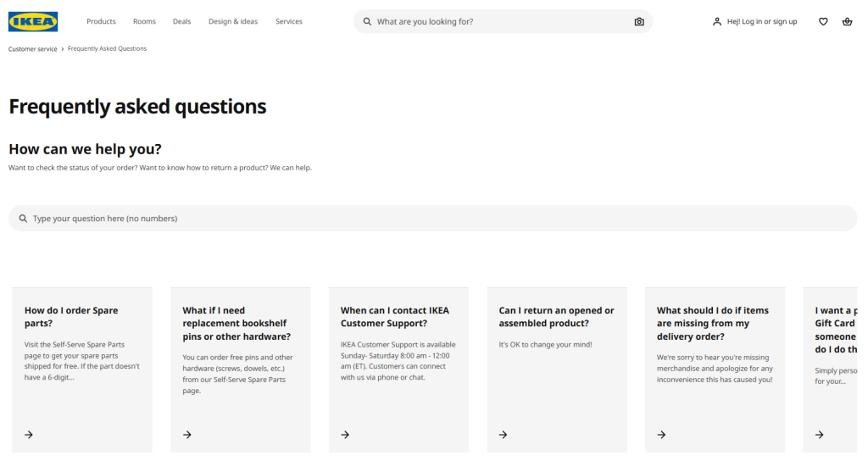The height and width of the screenshot is (461, 868).
Task: Click "We're sorry to hear you're missing" text
Action: (x=715, y=369)
